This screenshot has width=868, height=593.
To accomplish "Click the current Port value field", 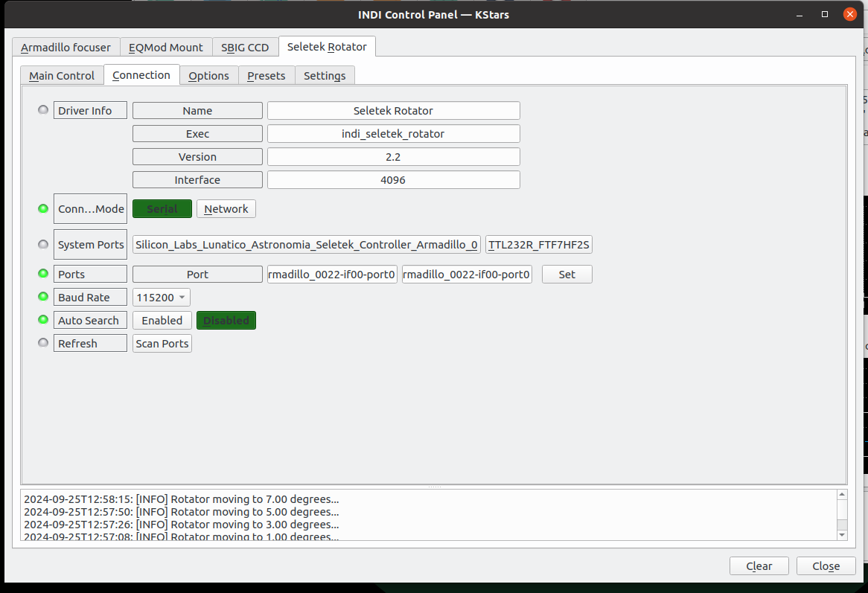I will 332,275.
